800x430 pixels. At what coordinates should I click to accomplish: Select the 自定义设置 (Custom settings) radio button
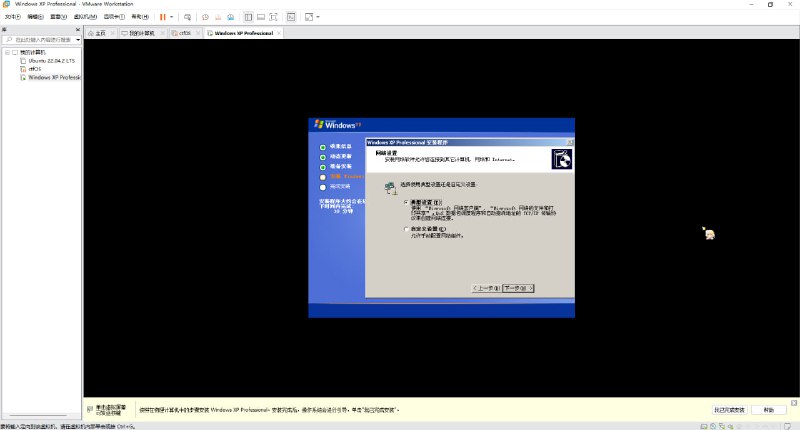point(406,229)
